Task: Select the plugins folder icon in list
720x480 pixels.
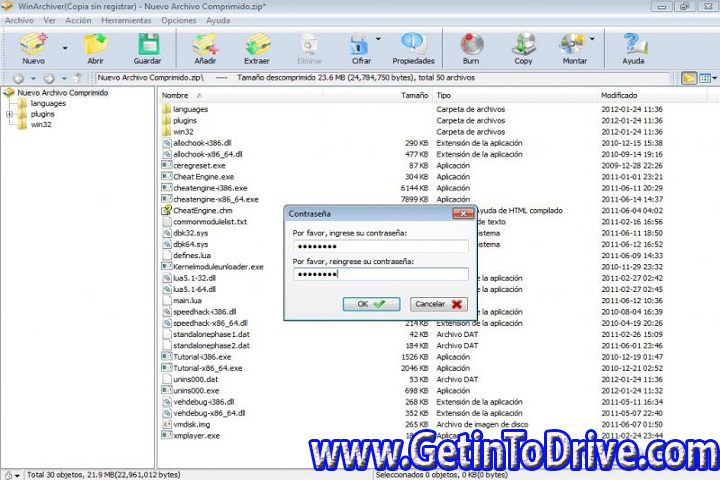Action: tap(166, 120)
